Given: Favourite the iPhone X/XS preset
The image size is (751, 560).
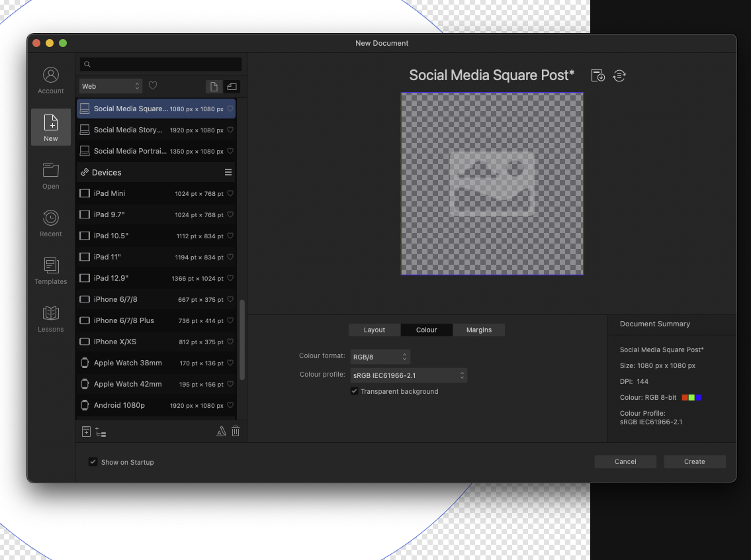Looking at the screenshot, I should click(230, 342).
